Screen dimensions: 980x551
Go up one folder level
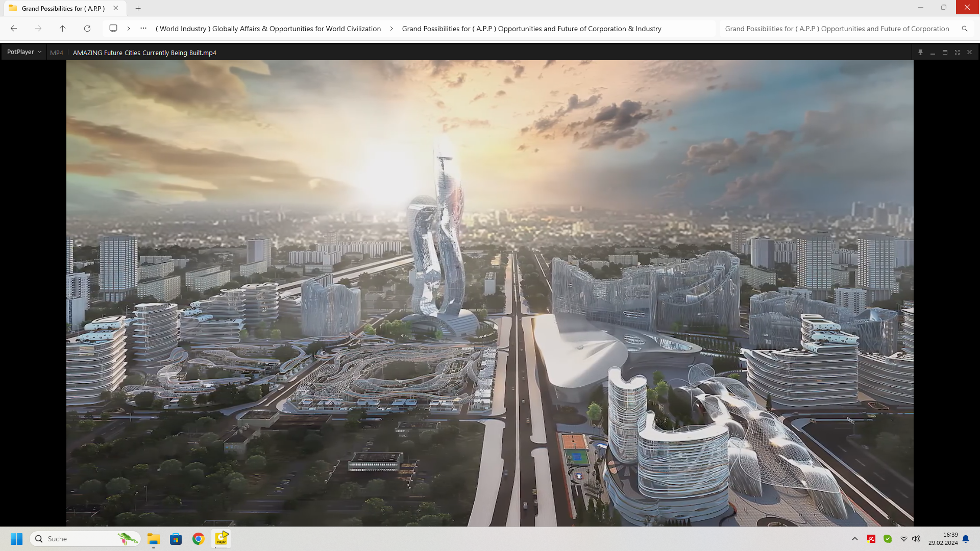(63, 29)
